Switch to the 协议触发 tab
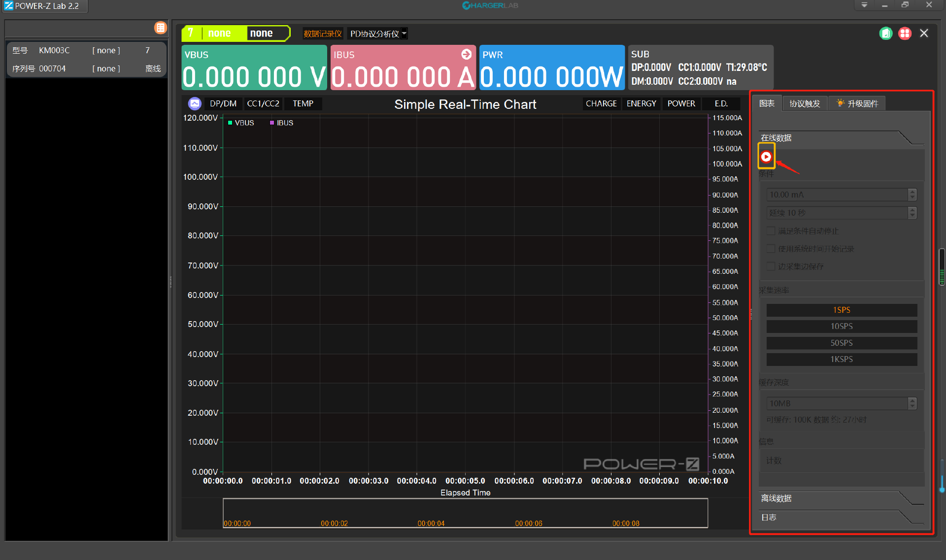946x560 pixels. (805, 103)
